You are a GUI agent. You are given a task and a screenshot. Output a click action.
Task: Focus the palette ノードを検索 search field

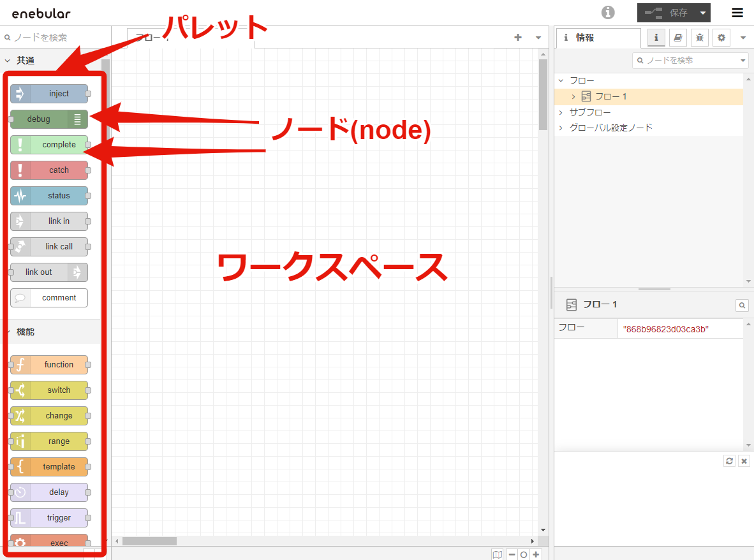55,38
